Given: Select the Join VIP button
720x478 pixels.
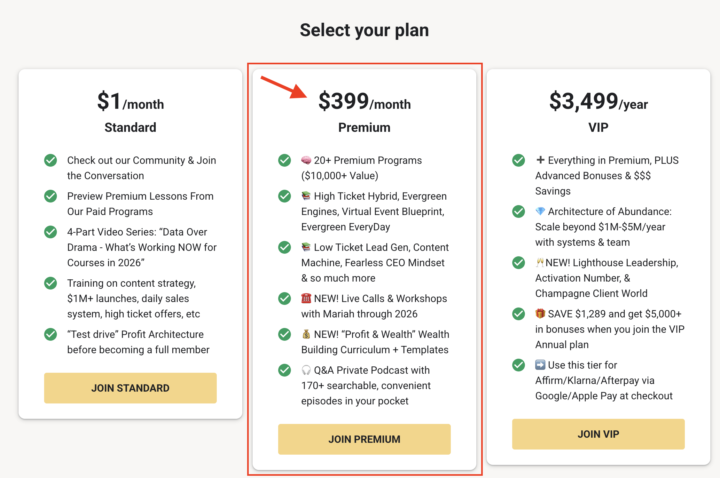Looking at the screenshot, I should (x=598, y=434).
